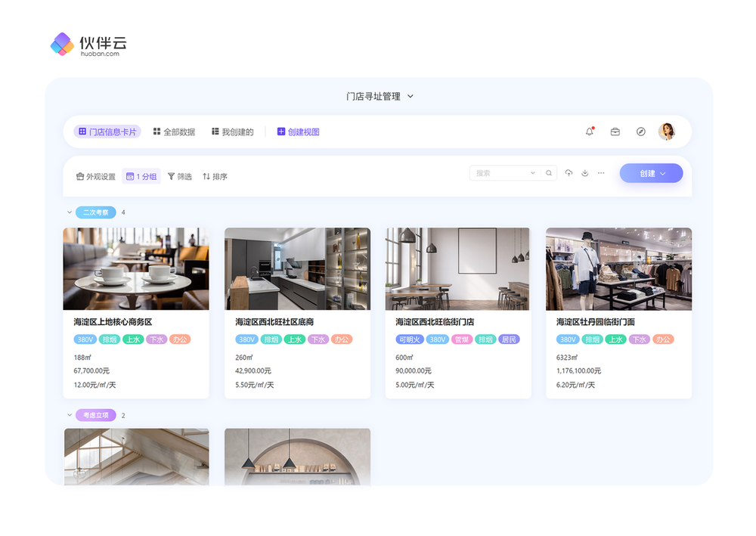The image size is (756, 536).
Task: Toggle the 1 分组 grouping option
Action: click(x=141, y=177)
